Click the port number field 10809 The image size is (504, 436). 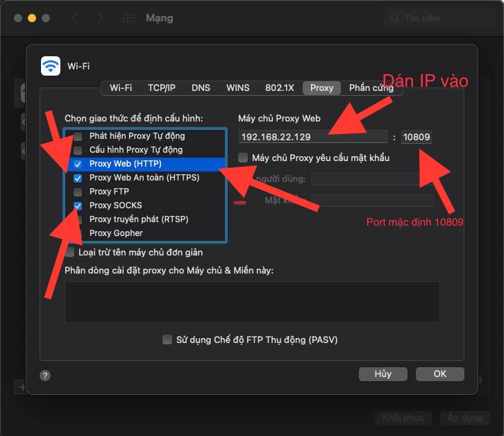[x=417, y=137]
